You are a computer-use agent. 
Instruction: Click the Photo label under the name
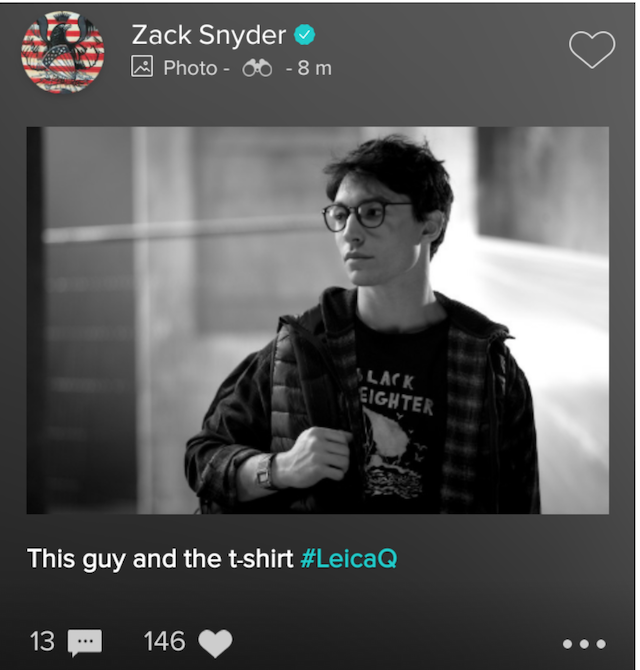click(191, 68)
